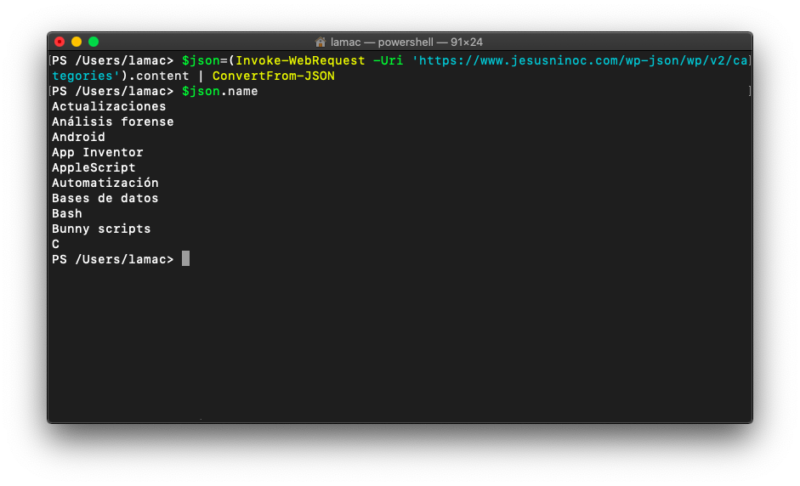800x486 pixels.
Task: Click the terminal cursor block at prompt
Action: pyautogui.click(x=186, y=259)
